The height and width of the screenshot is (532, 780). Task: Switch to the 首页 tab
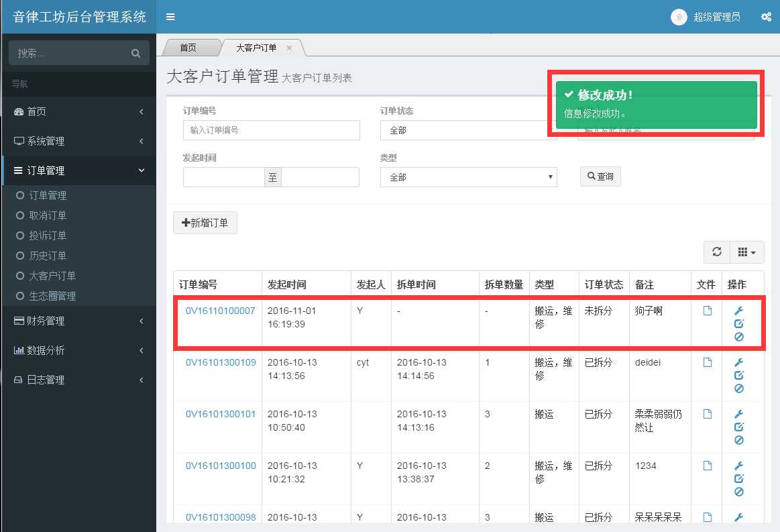188,48
